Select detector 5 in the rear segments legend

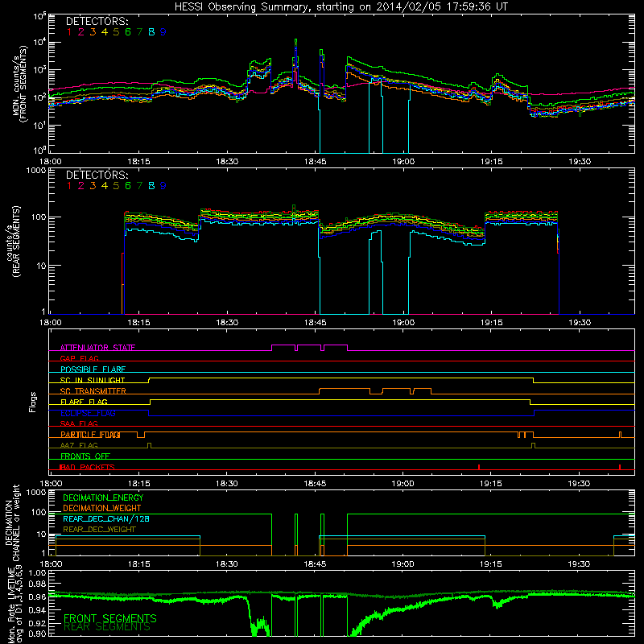[116, 186]
